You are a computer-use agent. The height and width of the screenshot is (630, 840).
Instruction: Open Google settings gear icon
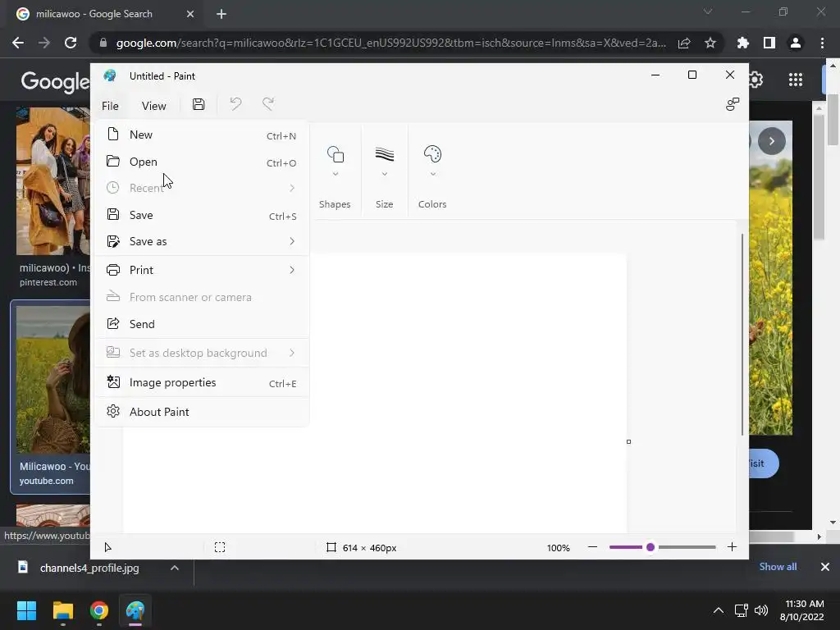[x=756, y=80]
